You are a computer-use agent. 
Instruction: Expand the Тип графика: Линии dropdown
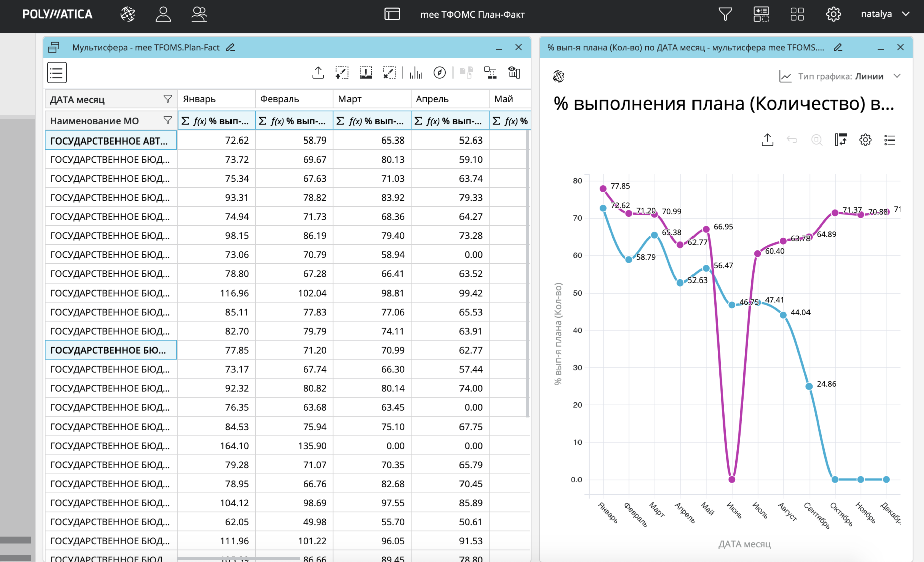click(897, 76)
